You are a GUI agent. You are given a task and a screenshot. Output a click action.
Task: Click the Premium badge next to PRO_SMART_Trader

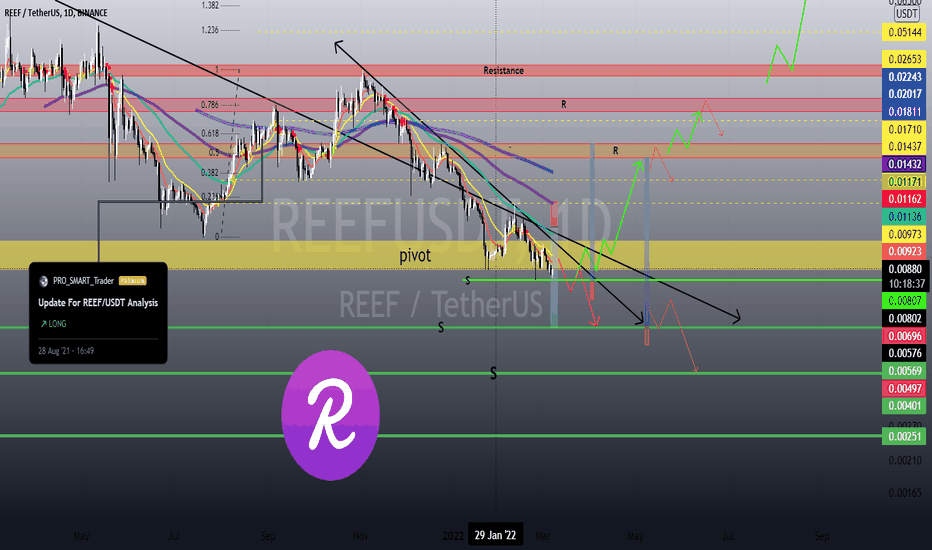click(x=133, y=281)
